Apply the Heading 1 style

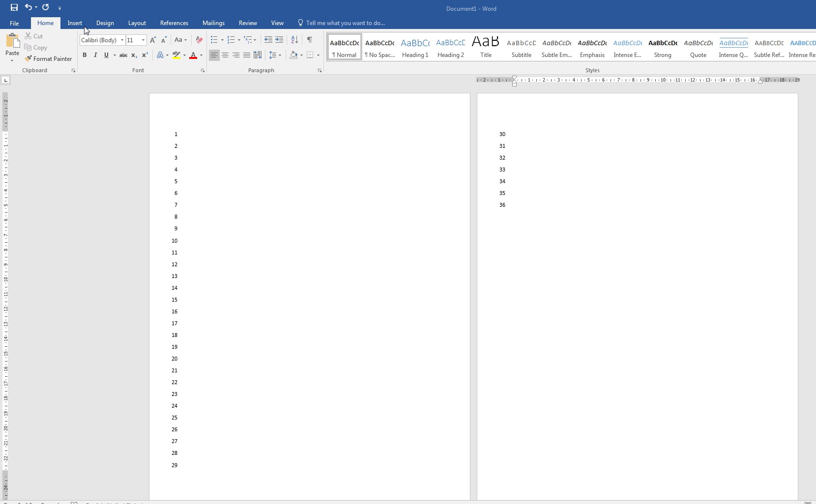click(415, 47)
